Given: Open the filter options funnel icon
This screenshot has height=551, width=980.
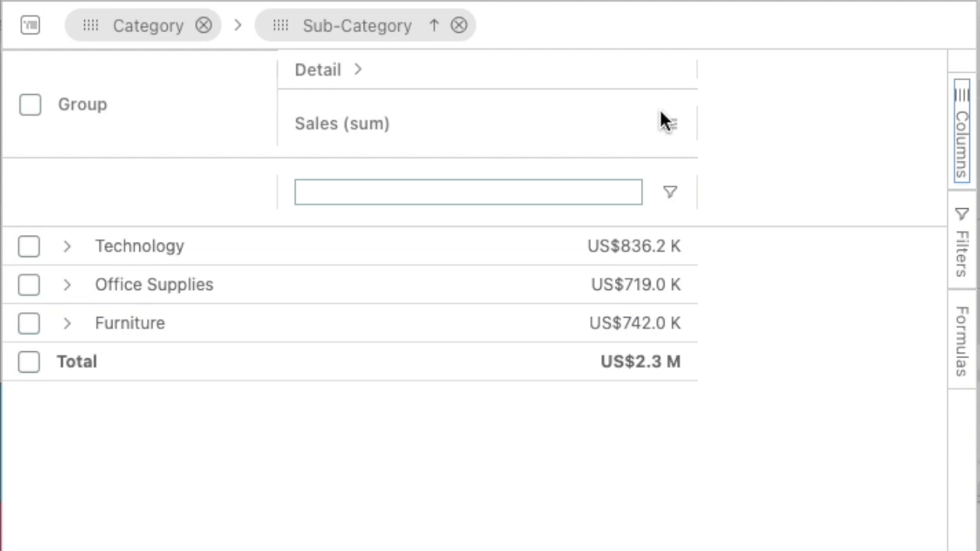Looking at the screenshot, I should click(x=670, y=192).
